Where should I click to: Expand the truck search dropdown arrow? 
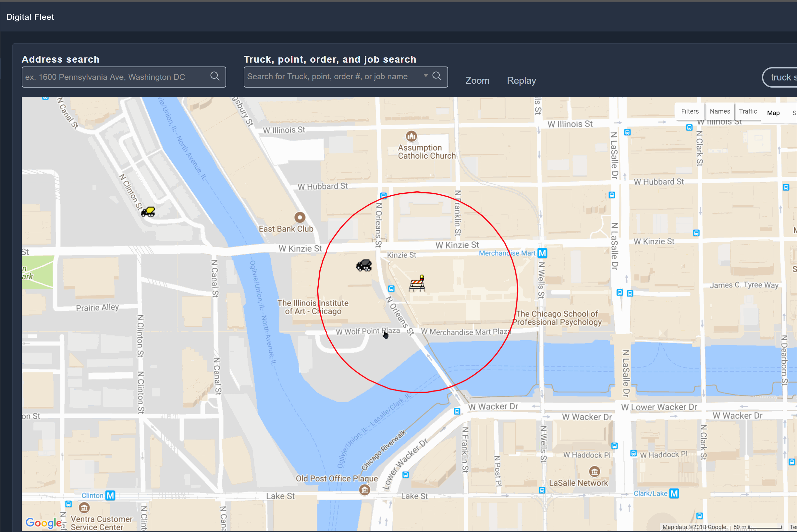pos(426,76)
